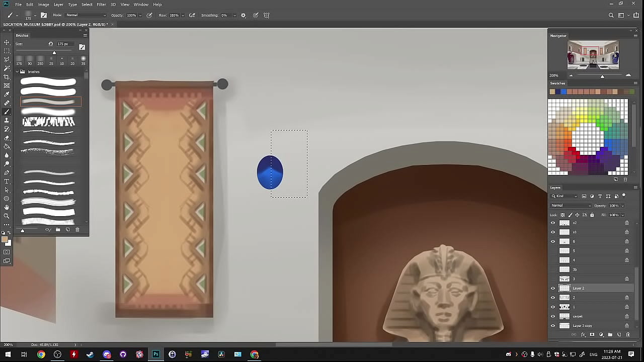
Task: Open the search icon at top right
Action: pos(611,16)
